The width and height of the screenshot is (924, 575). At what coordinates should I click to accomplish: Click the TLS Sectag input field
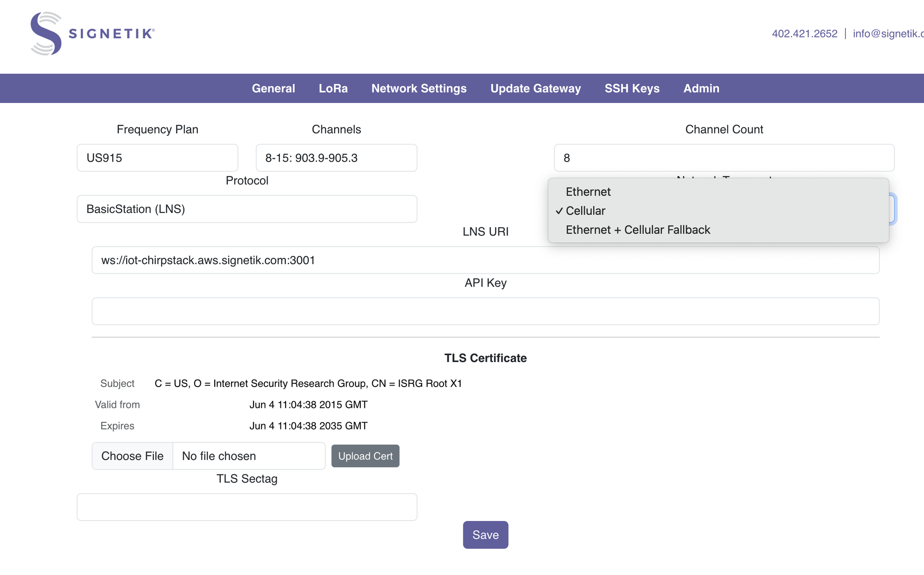(247, 507)
